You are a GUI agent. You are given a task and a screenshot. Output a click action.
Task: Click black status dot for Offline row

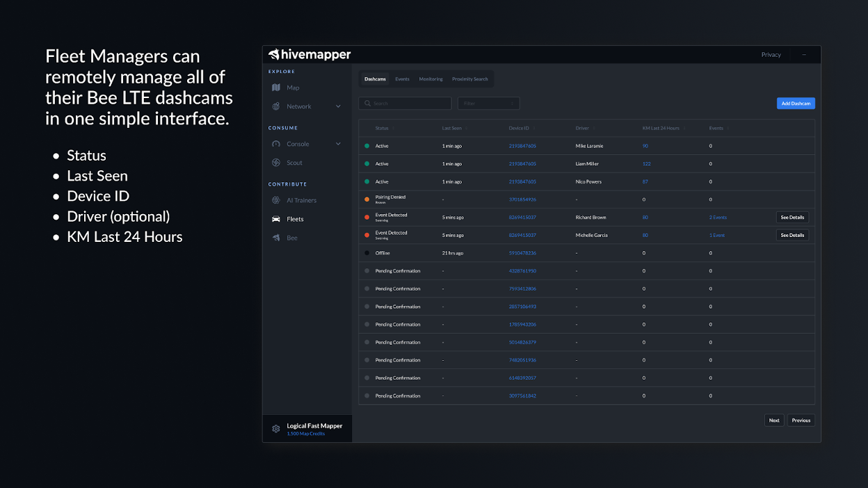tap(367, 253)
